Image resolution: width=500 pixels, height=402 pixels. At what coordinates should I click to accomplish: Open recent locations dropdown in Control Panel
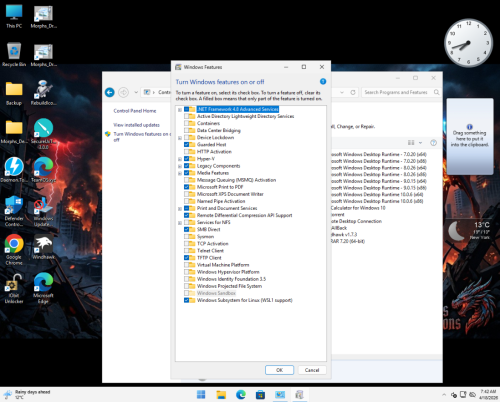point(136,92)
